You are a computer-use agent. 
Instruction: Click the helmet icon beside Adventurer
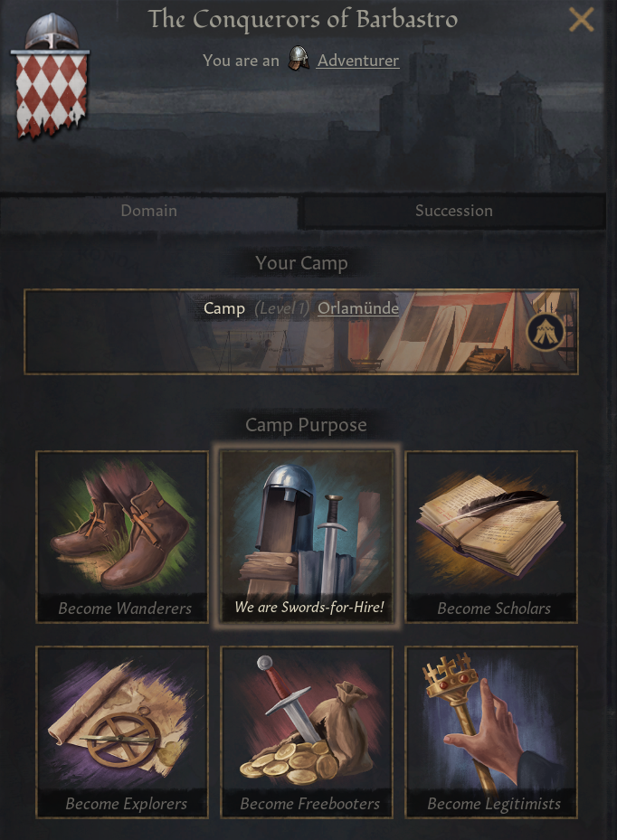pos(299,59)
